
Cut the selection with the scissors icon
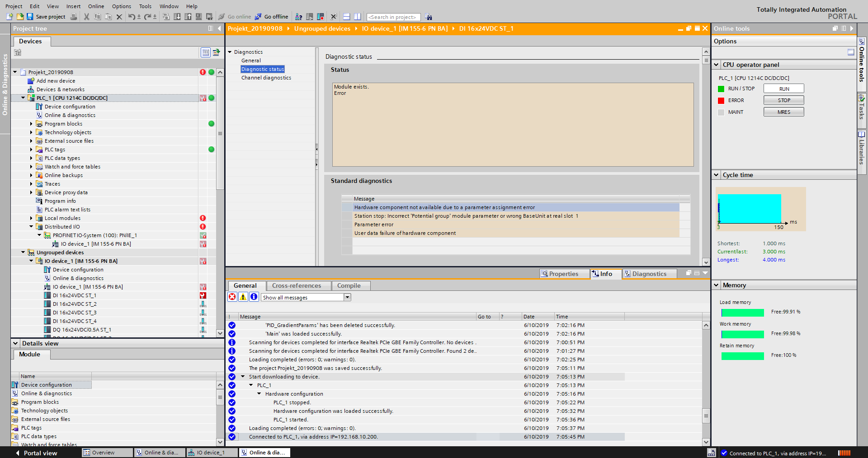(86, 17)
